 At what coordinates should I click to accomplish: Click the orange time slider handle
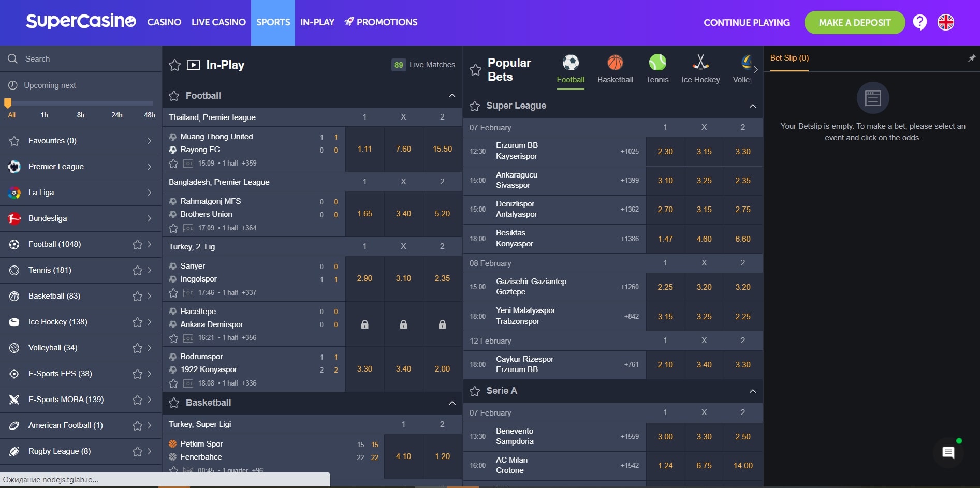tap(8, 103)
